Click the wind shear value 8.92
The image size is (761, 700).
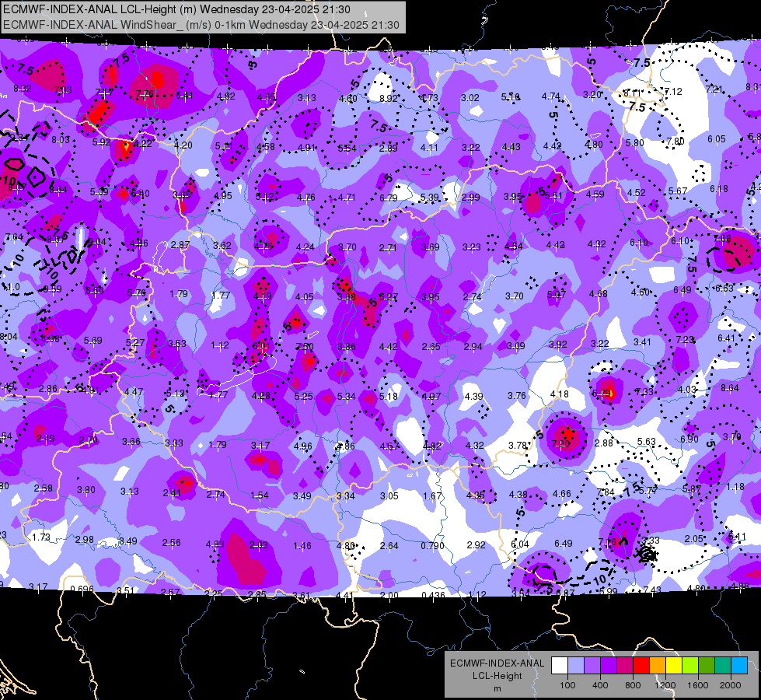click(388, 98)
